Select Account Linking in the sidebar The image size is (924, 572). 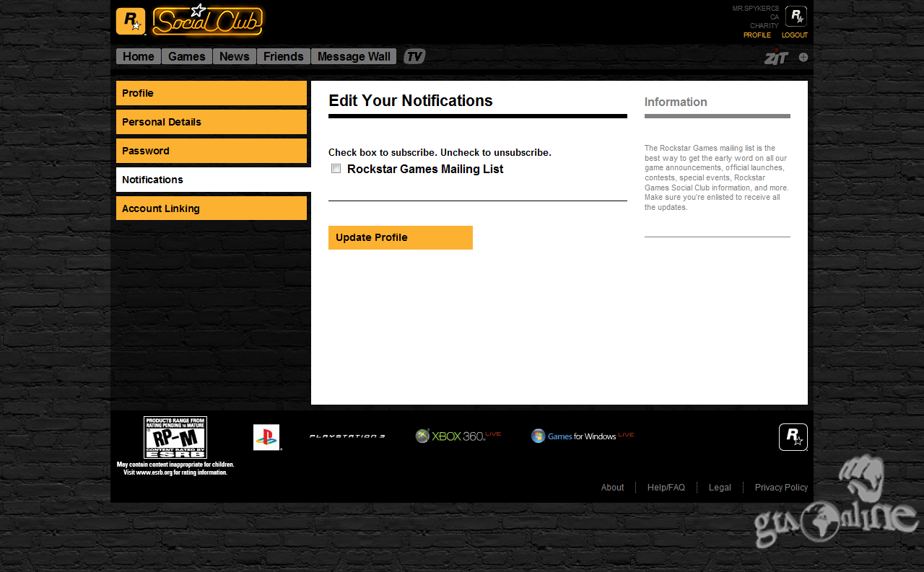pos(212,208)
